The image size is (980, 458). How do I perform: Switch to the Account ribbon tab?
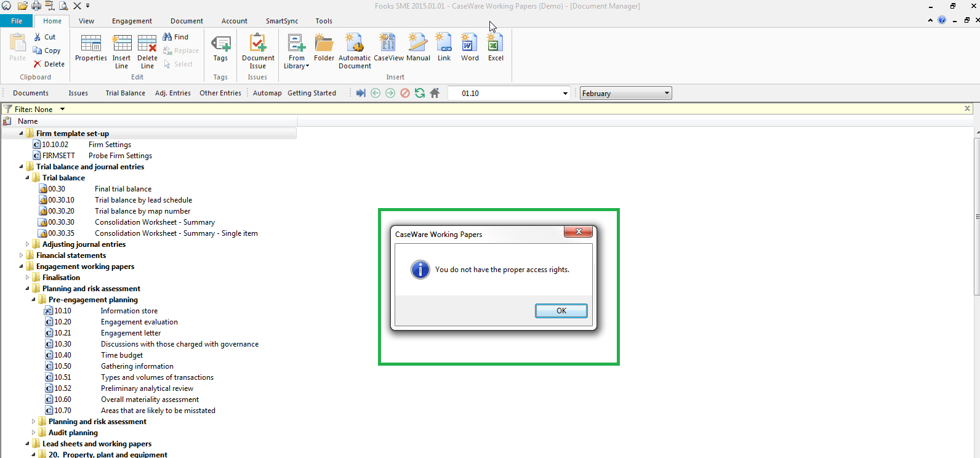point(235,21)
